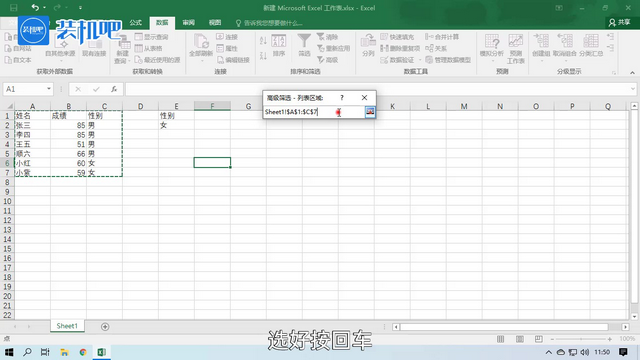This screenshot has width=640, height=360.
Task: Click 从表格 (From Table)
Action: [149, 48]
